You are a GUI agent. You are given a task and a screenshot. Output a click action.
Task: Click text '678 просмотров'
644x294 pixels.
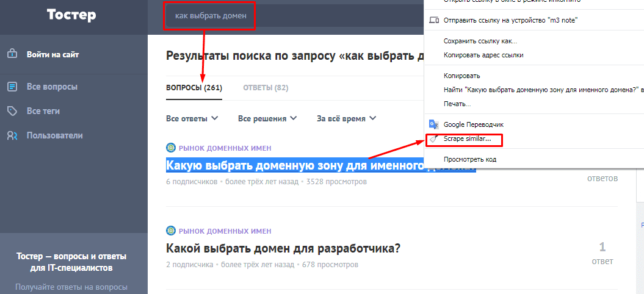tap(330, 265)
